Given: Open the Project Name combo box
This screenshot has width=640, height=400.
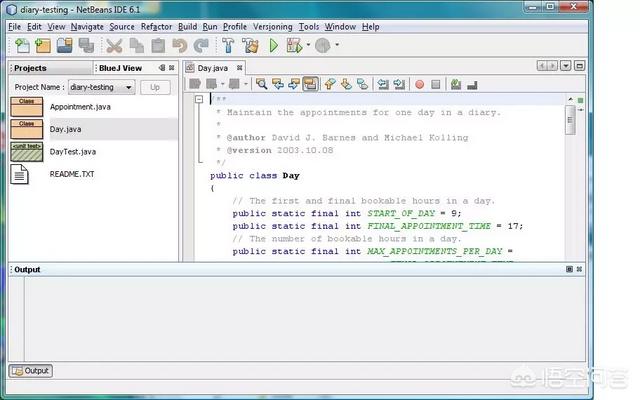Looking at the screenshot, I should 101,87.
